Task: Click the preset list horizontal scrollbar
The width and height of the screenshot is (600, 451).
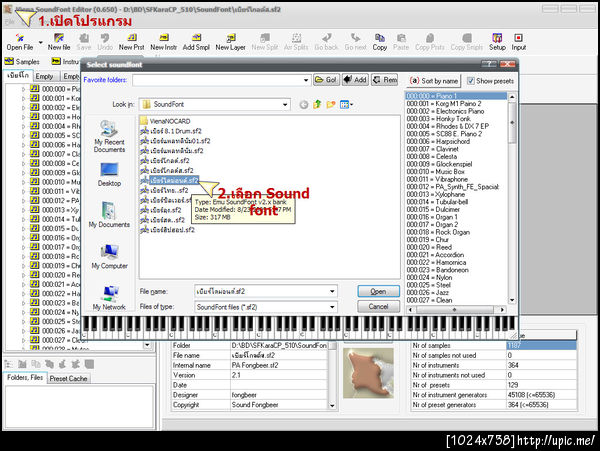Action: (x=456, y=309)
